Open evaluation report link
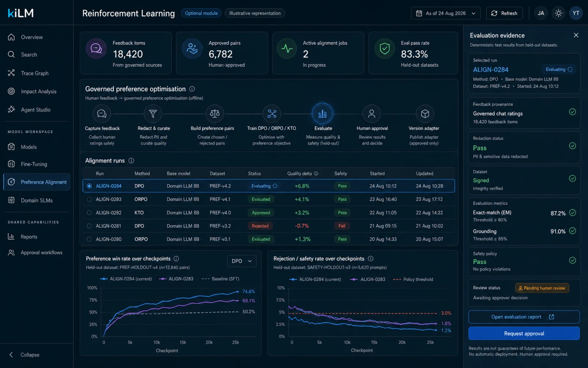The width and height of the screenshot is (588, 368). [x=524, y=317]
